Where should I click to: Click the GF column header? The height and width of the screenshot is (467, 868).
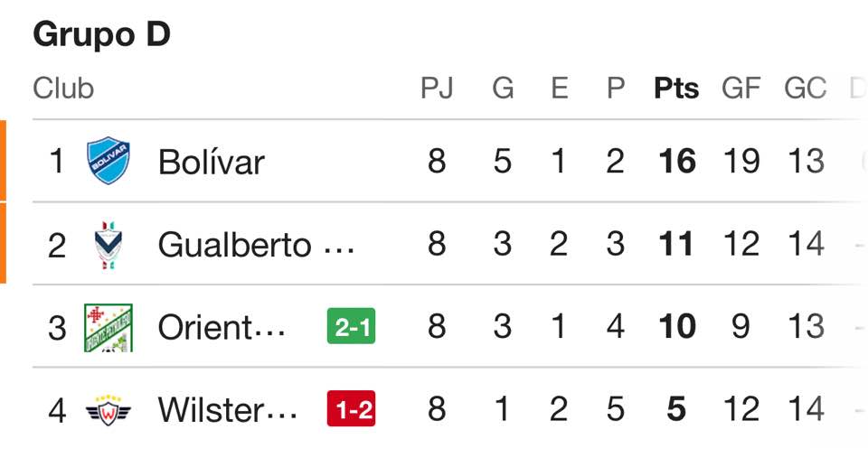coord(741,89)
